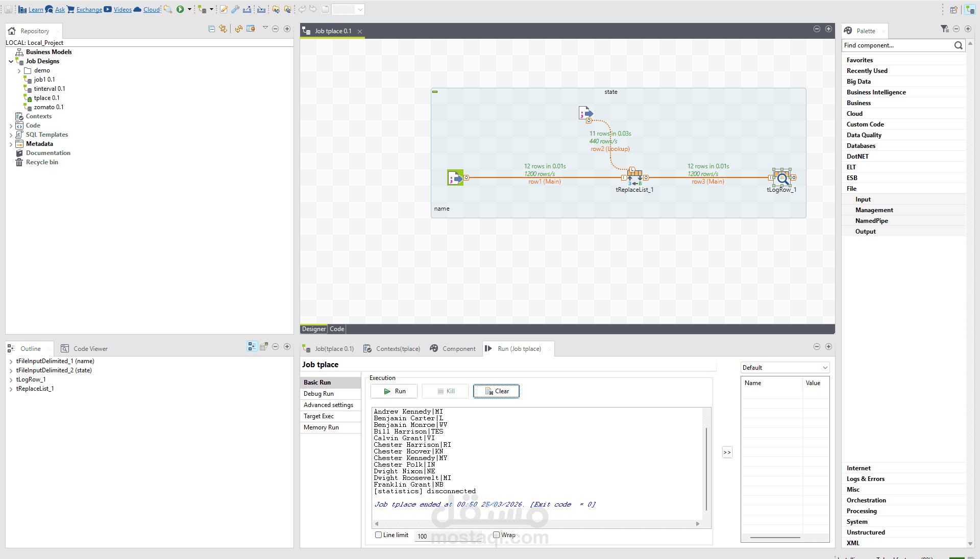Screen dimensions: 980x559
Task: Collapse the state subjob with minus icon
Action: pos(435,92)
